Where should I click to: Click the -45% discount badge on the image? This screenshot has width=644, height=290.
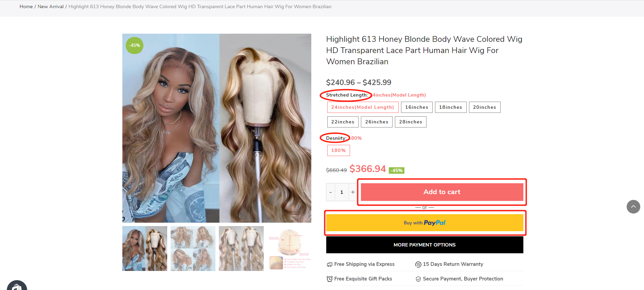tap(135, 46)
